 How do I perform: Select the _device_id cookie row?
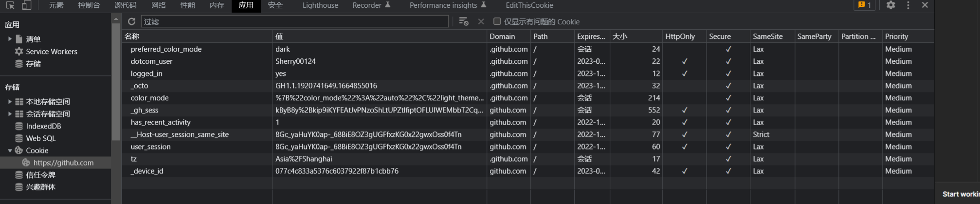(x=528, y=171)
